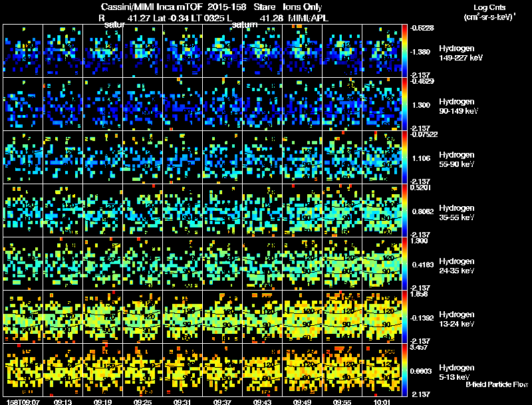532x405 pixels.
Task: Open the 24-35 keV panel at 09:19
Action: pyautogui.click(x=103, y=264)
